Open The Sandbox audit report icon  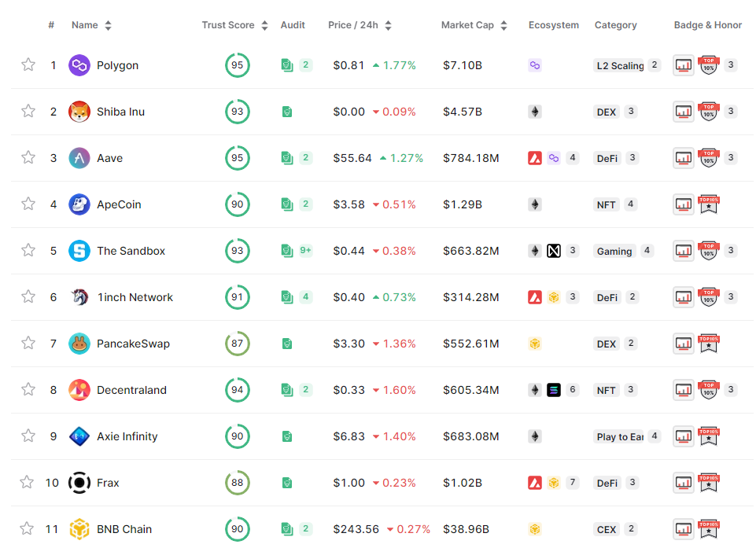click(x=287, y=251)
